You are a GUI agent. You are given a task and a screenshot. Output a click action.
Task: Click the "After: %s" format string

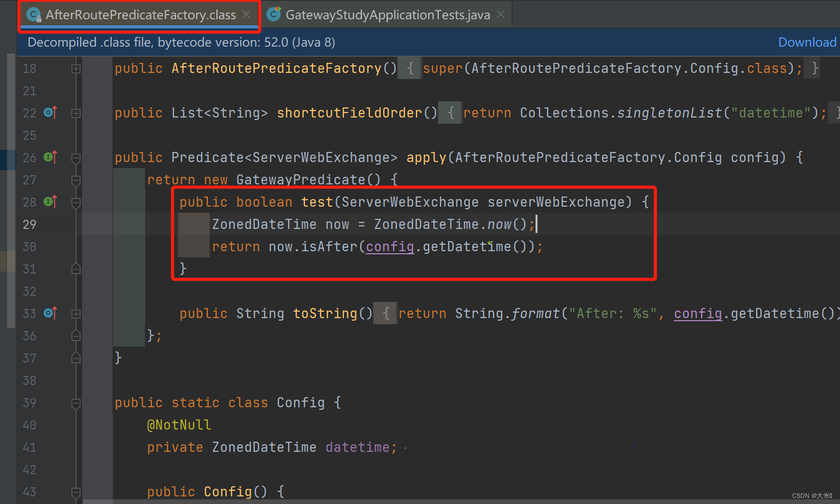click(613, 314)
